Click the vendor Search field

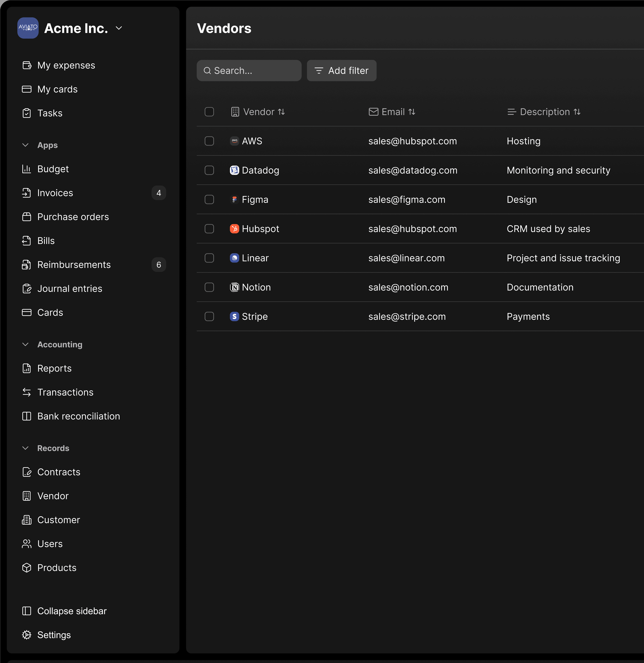[249, 70]
